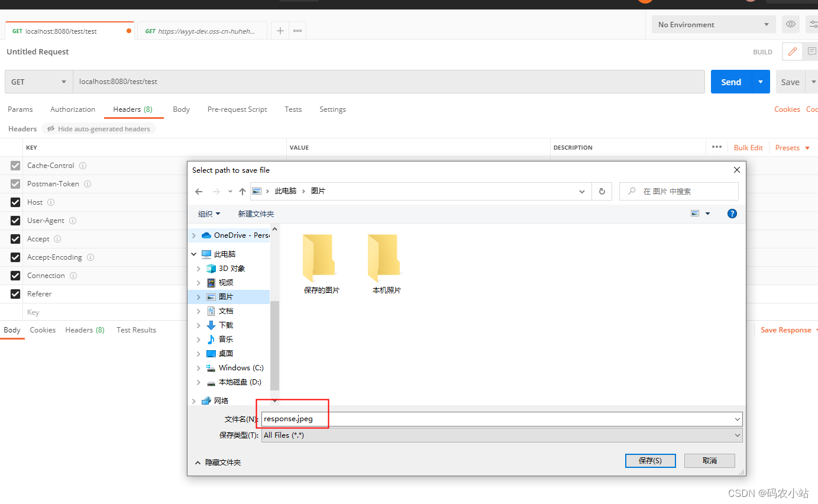Open the GET method dropdown
This screenshot has width=818, height=504.
tap(38, 81)
